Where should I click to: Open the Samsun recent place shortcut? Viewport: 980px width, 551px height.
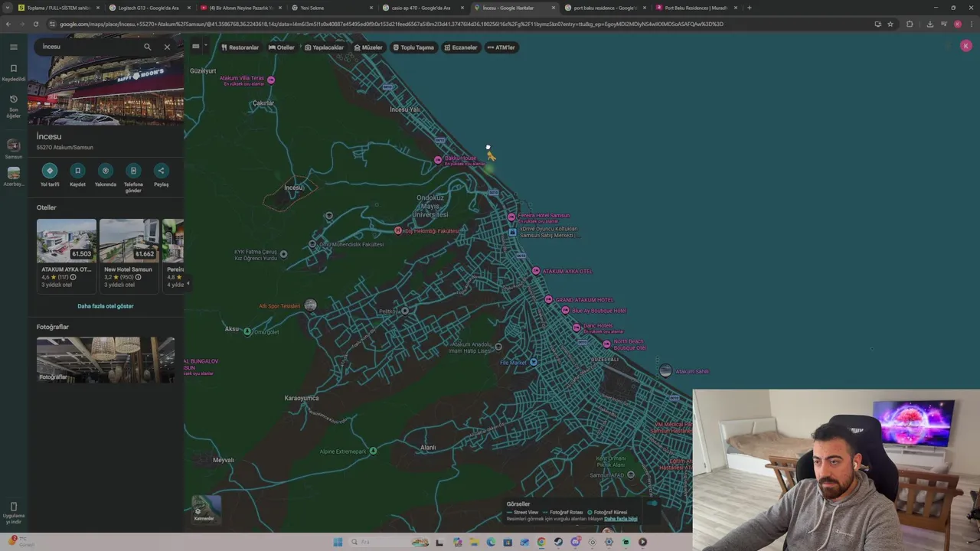[13, 148]
